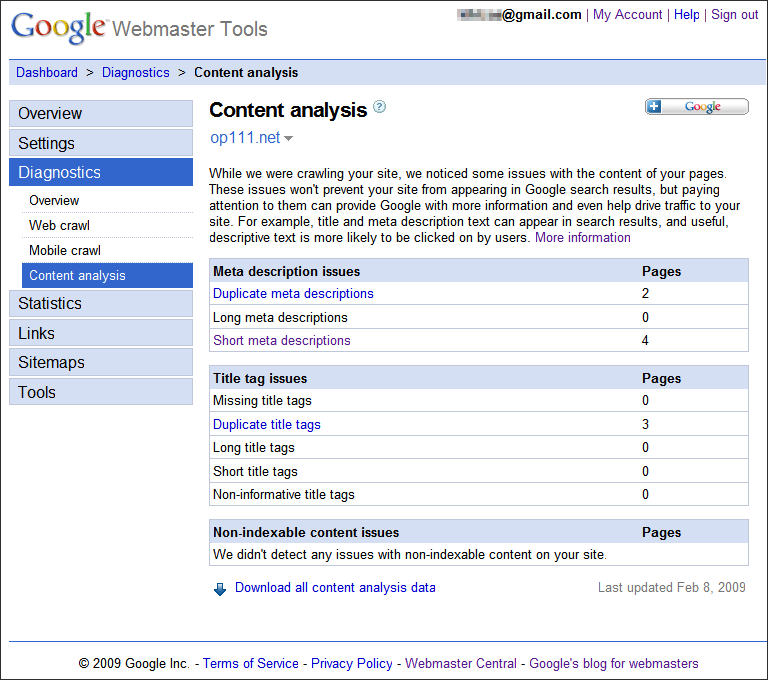Click the blue download arrow icon
768x680 pixels.
(220, 589)
